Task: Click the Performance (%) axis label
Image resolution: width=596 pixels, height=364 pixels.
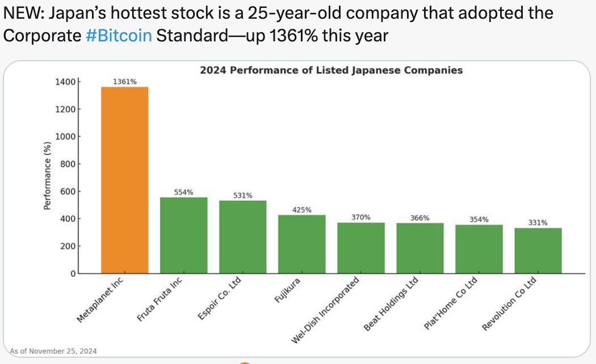Action: pos(47,176)
